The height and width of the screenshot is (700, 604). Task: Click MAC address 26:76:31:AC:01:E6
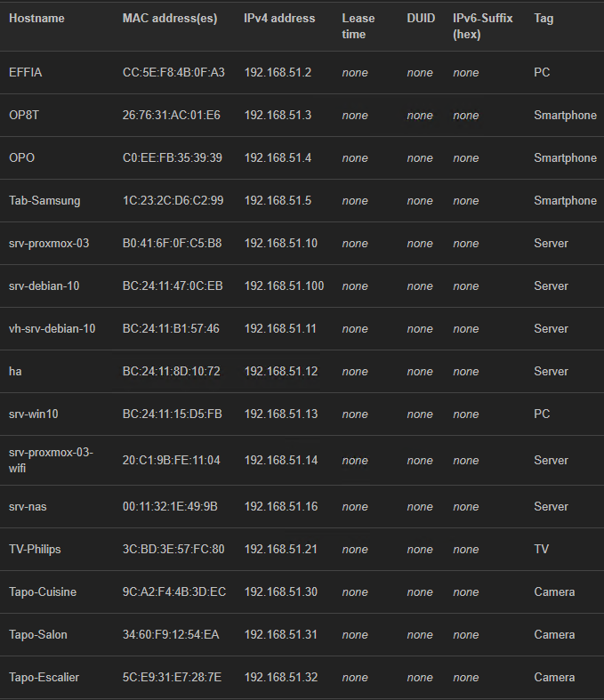(172, 115)
